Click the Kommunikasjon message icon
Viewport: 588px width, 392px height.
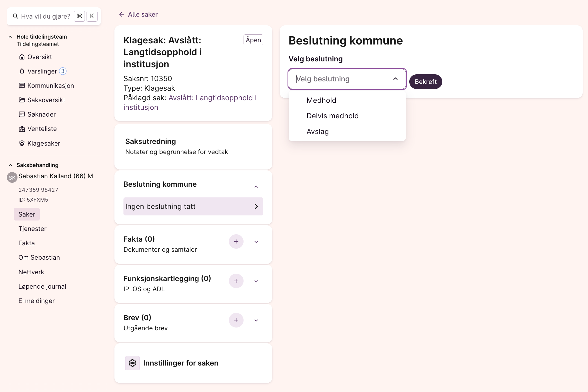pos(22,86)
